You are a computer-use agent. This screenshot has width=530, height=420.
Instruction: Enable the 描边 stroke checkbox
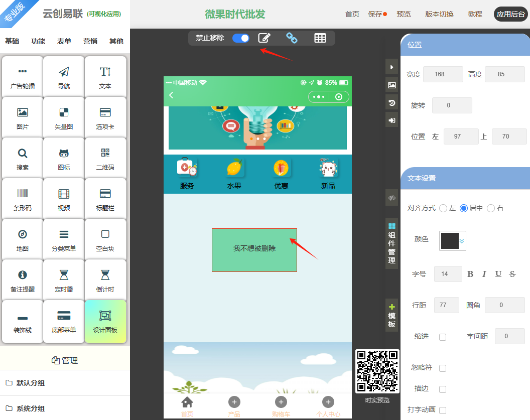443,389
